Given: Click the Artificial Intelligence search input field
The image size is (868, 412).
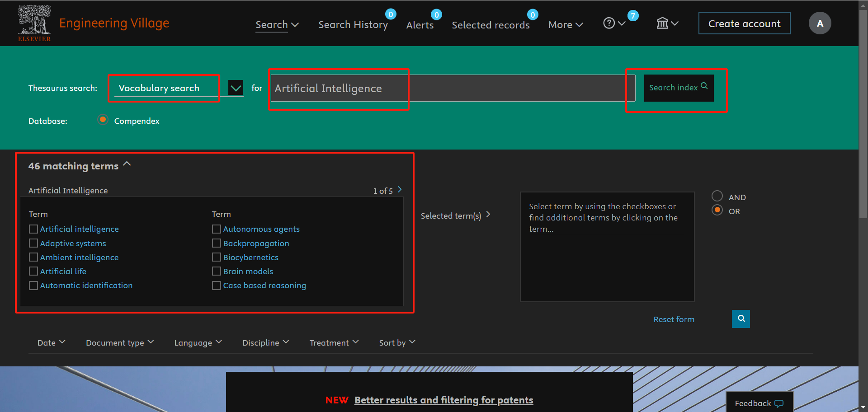Looking at the screenshot, I should (453, 88).
